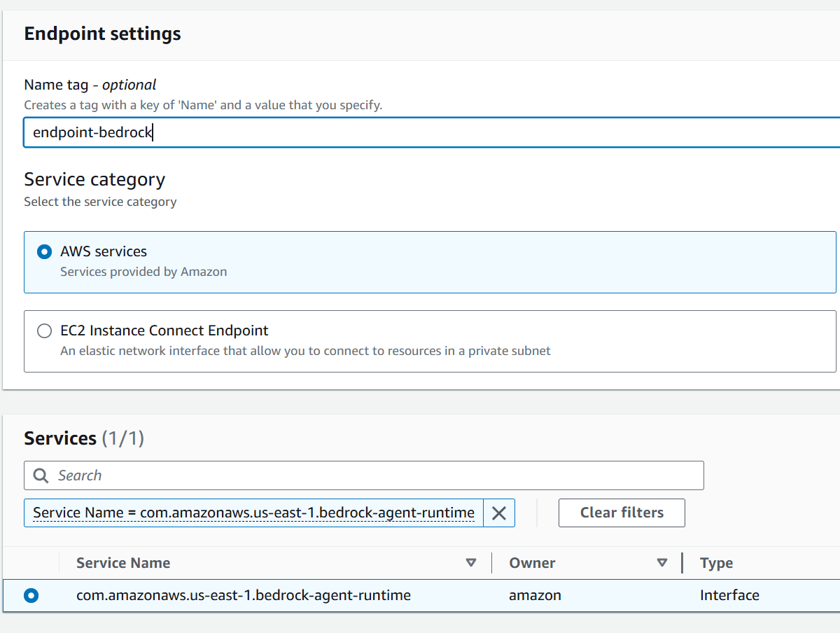Screen dimensions: 840x633
Task: Click the 'Name tag - optional' label
Action: [90, 85]
